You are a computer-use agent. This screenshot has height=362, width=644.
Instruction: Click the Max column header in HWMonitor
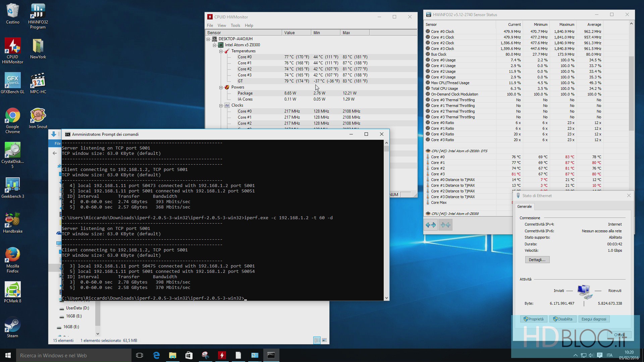[x=355, y=33]
